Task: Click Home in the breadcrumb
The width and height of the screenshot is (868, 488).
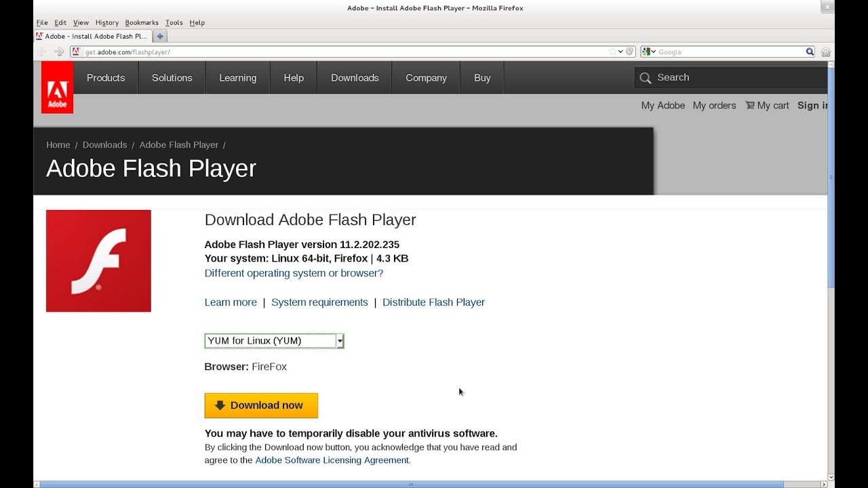Action: click(x=58, y=145)
